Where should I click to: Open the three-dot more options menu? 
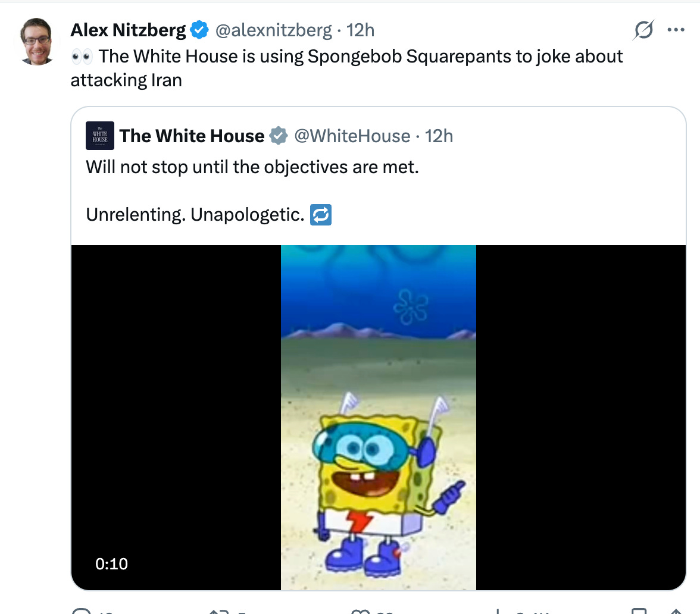[x=676, y=30]
